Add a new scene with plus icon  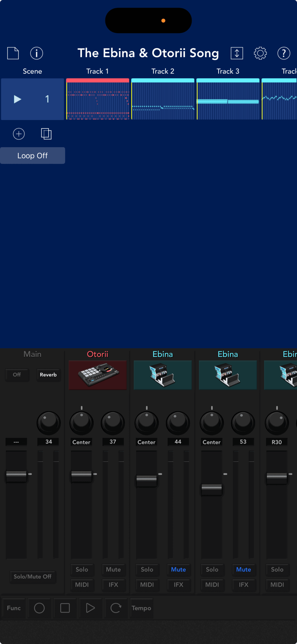coord(19,134)
